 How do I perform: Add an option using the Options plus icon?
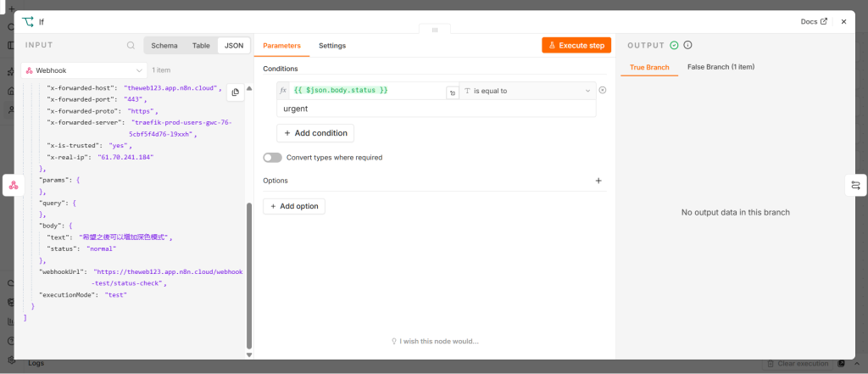(598, 181)
